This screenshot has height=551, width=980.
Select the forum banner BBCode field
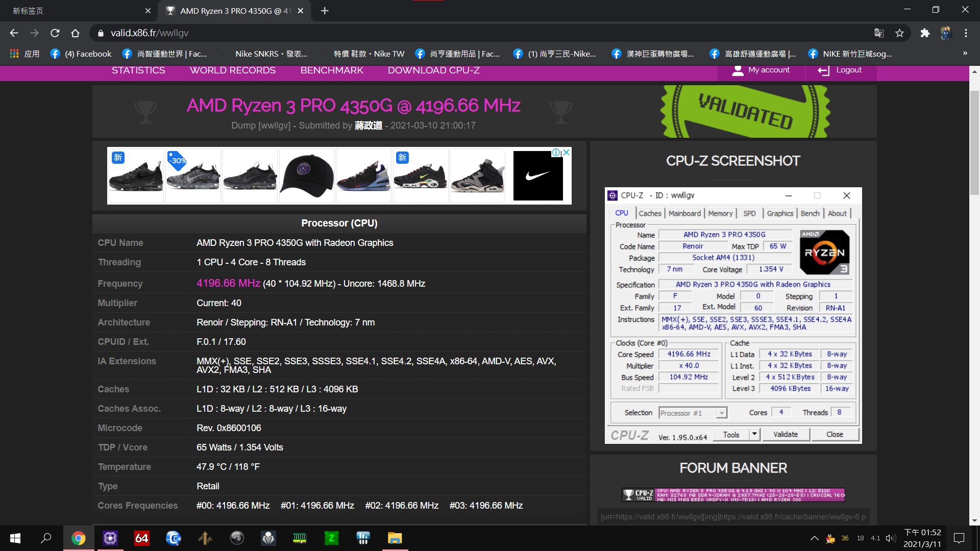(733, 517)
